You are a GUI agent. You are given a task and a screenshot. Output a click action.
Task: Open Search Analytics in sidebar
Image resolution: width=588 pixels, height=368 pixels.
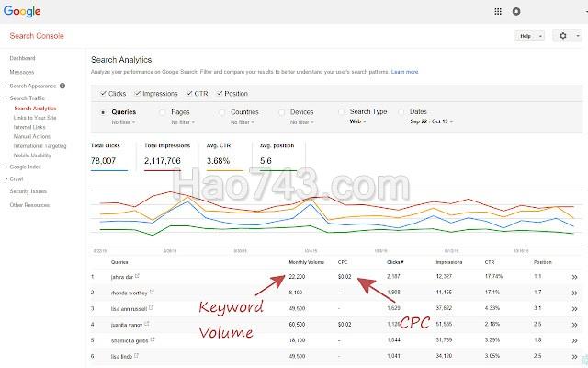tap(35, 109)
